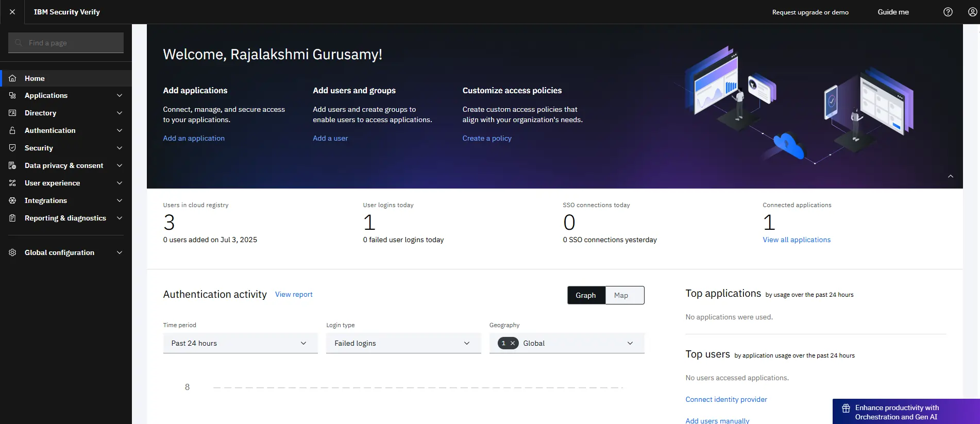Viewport: 980px width, 424px height.
Task: Collapse the welcome banner with up chevron
Action: (951, 176)
